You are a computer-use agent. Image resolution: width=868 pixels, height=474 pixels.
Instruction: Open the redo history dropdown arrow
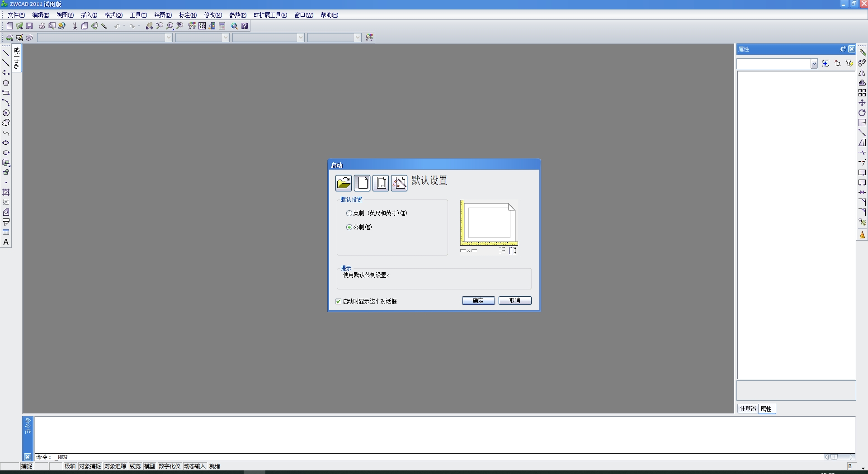(x=139, y=26)
